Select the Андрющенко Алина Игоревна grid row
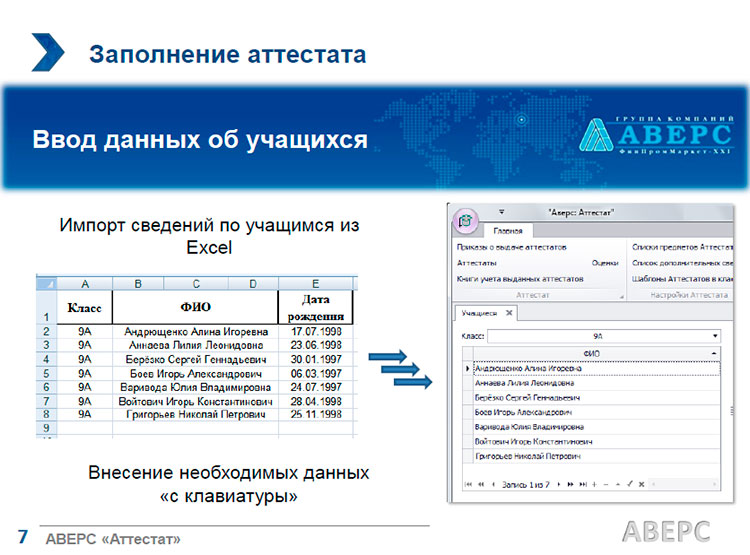This screenshot has width=750, height=555. pyautogui.click(x=596, y=368)
